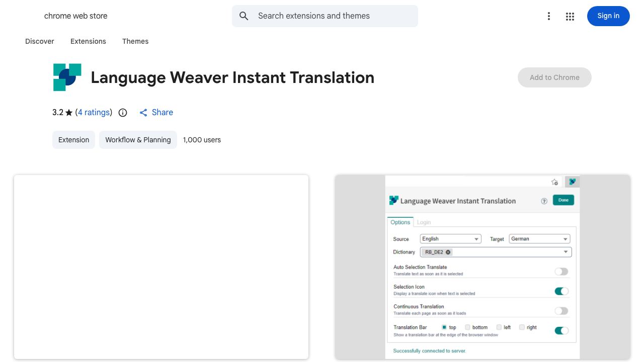644x362 pixels.
Task: Go to the Discover tab
Action: (x=40, y=41)
